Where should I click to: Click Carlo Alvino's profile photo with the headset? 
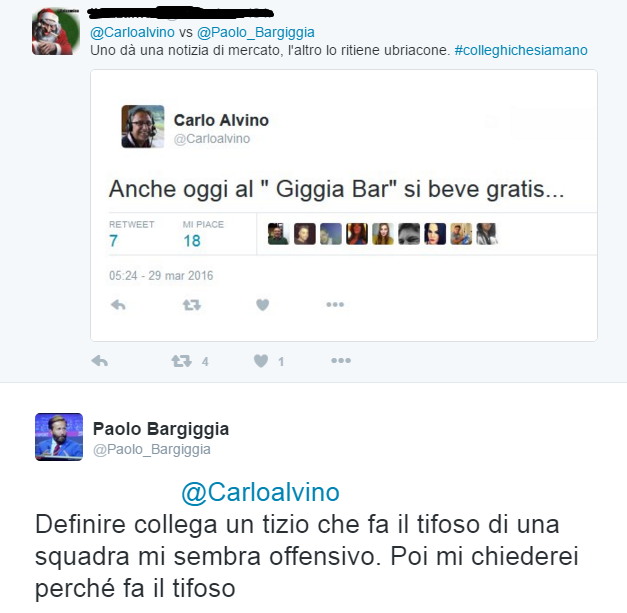click(143, 126)
